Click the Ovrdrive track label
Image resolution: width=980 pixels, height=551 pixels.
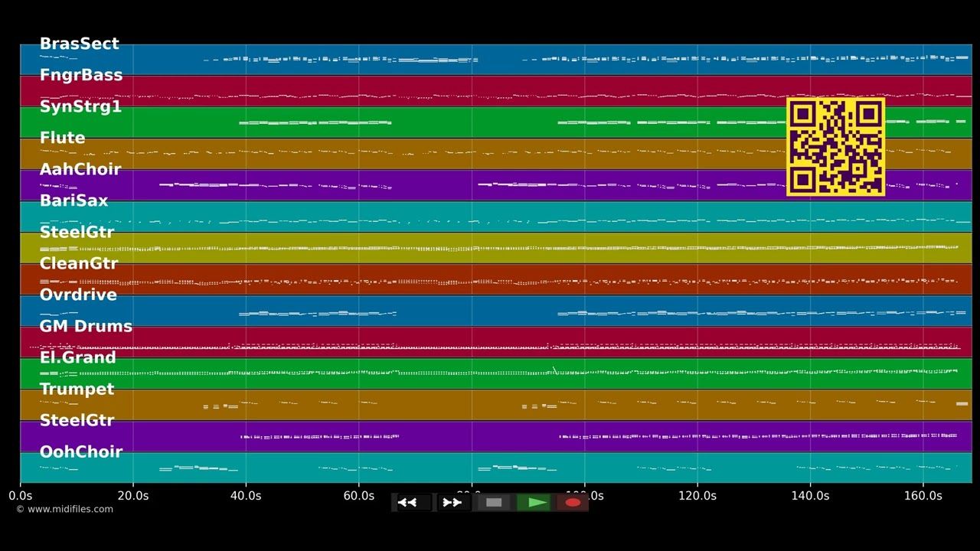point(78,295)
